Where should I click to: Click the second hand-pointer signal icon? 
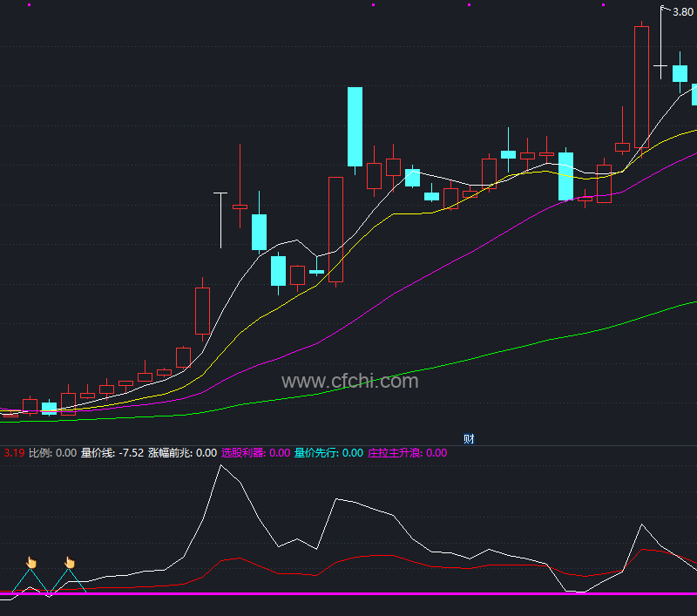point(70,562)
